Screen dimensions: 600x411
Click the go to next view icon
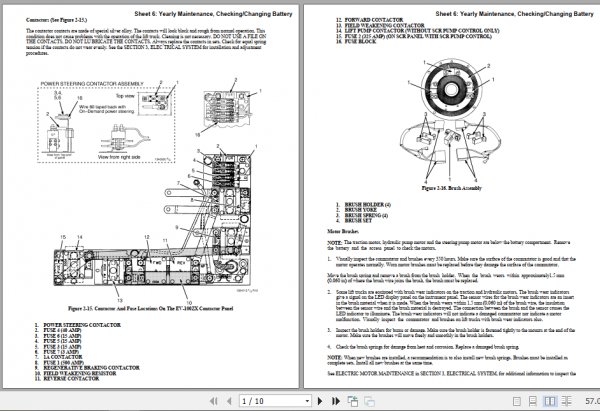pos(369,401)
